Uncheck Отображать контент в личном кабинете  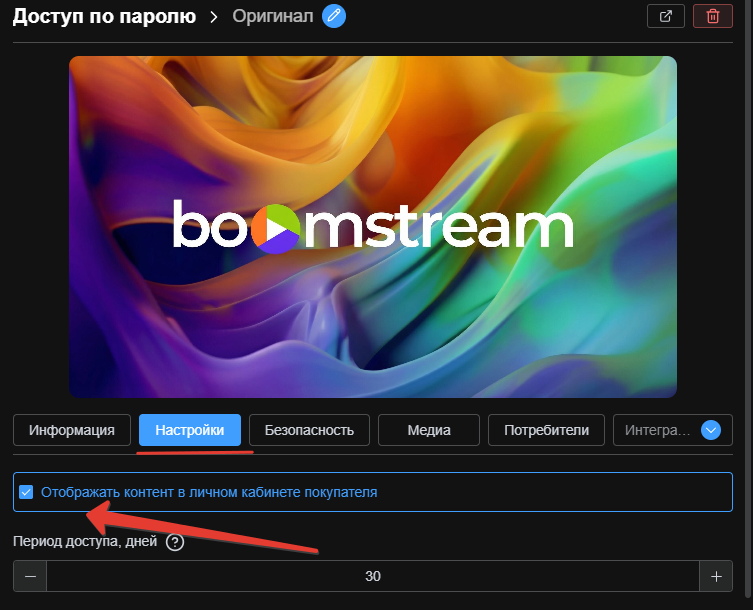[x=26, y=492]
